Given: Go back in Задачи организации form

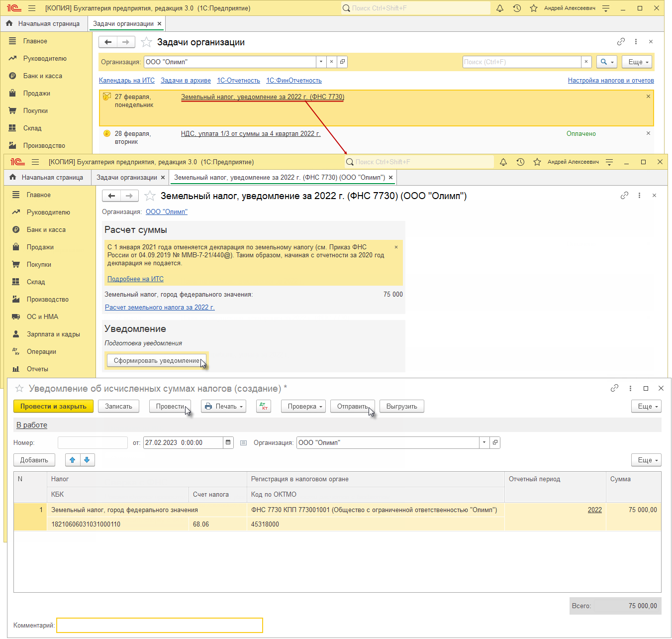Looking at the screenshot, I should [x=108, y=42].
